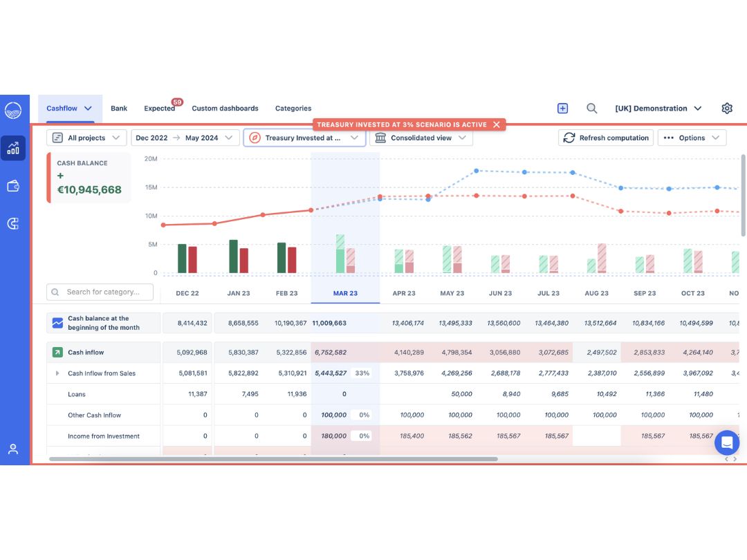
Task: Open the All projects dropdown
Action: 86,138
